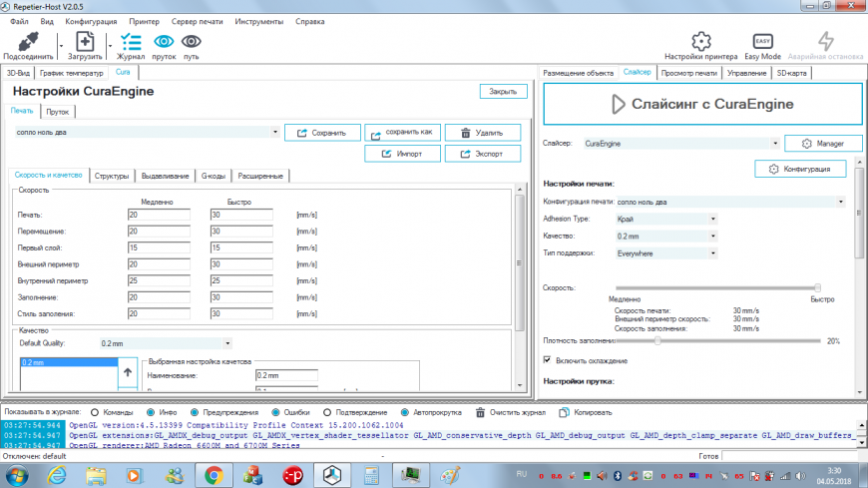Viewport: 868px width, 488px height.
Task: Adjust the Скорость speed slider
Action: 818,287
